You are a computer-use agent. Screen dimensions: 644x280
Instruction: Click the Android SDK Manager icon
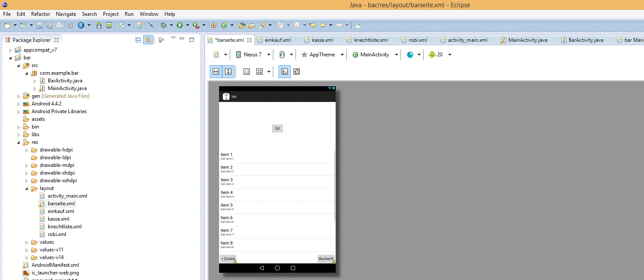tap(99, 25)
